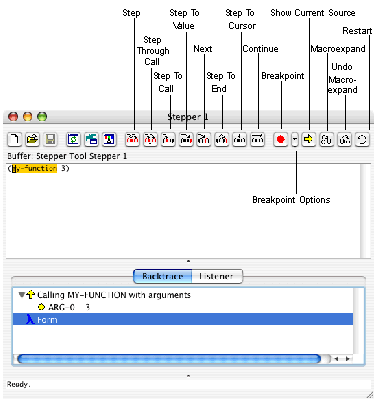Image resolution: width=379 pixels, height=410 pixels.
Task: Select the Step Through Call icon
Action: 150,139
